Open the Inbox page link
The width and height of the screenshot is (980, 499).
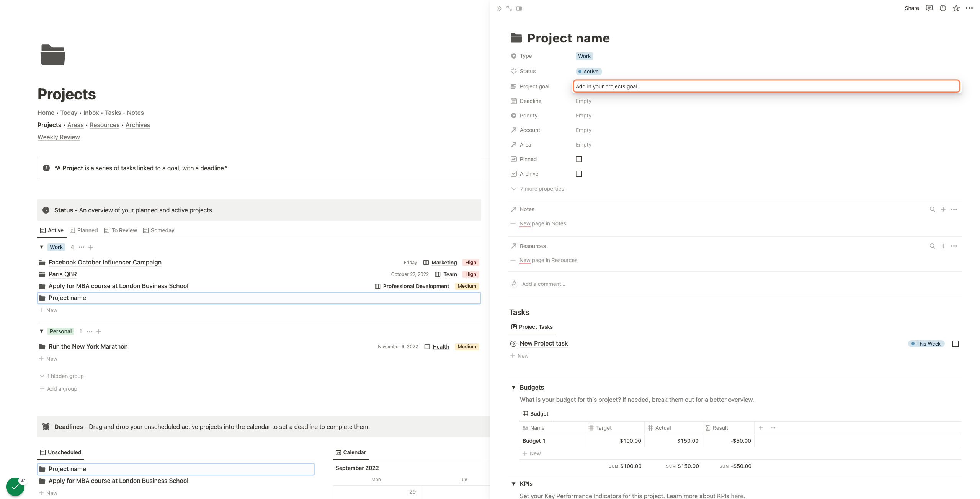pos(91,113)
